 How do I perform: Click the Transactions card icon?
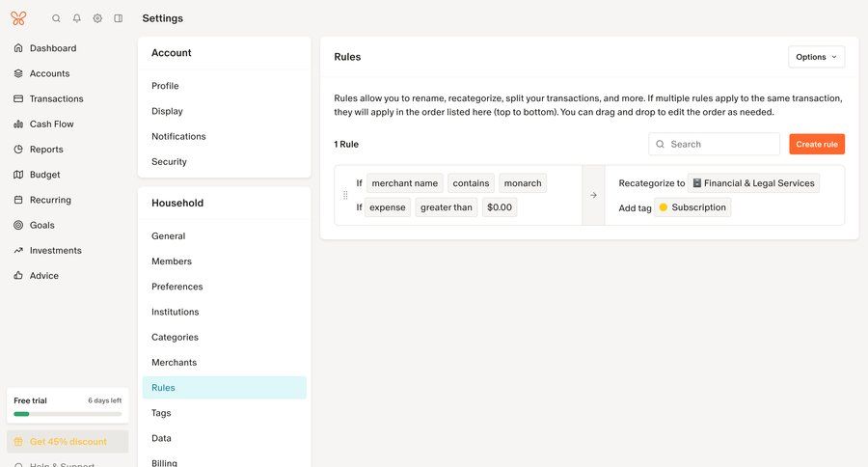18,98
